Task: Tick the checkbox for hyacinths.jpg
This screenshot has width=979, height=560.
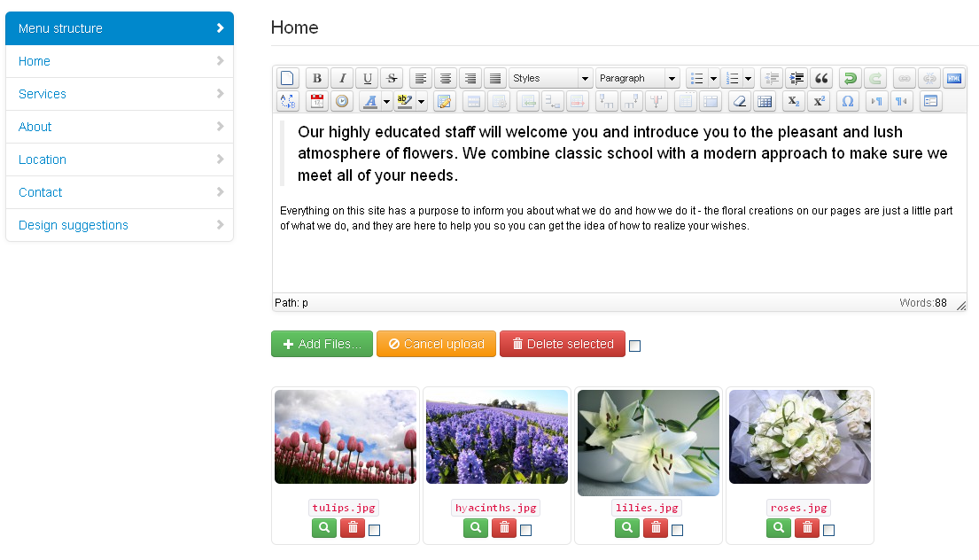Action: click(x=525, y=530)
